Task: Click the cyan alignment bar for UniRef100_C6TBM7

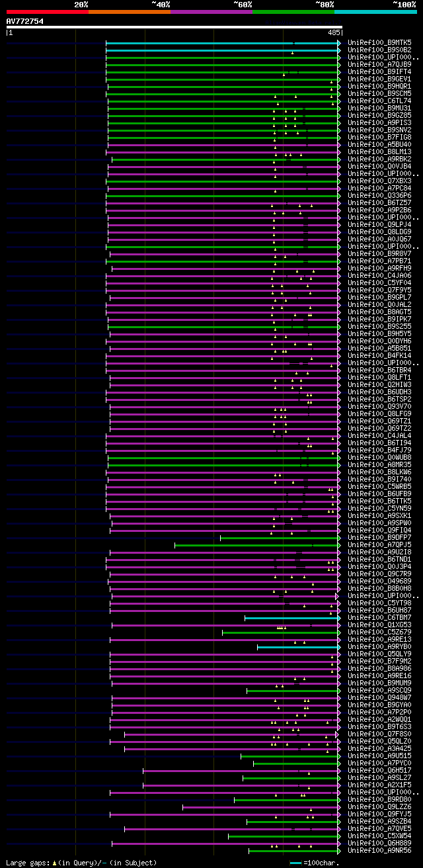Action: pyautogui.click(x=292, y=617)
